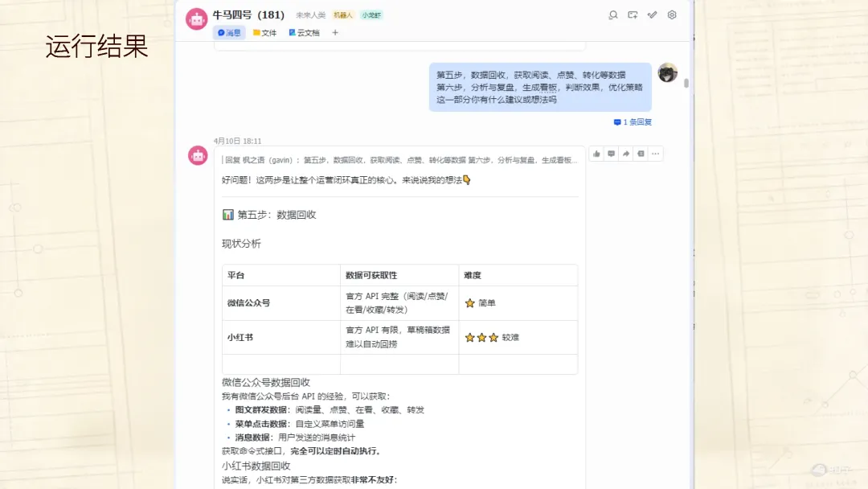Image resolution: width=868 pixels, height=489 pixels.
Task: Click the 运行结果 slide title
Action: click(97, 46)
